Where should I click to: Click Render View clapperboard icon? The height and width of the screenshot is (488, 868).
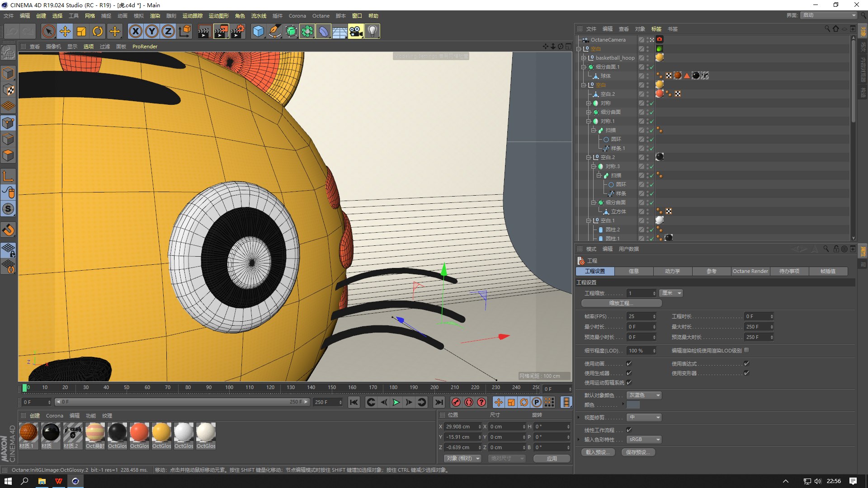pos(204,32)
